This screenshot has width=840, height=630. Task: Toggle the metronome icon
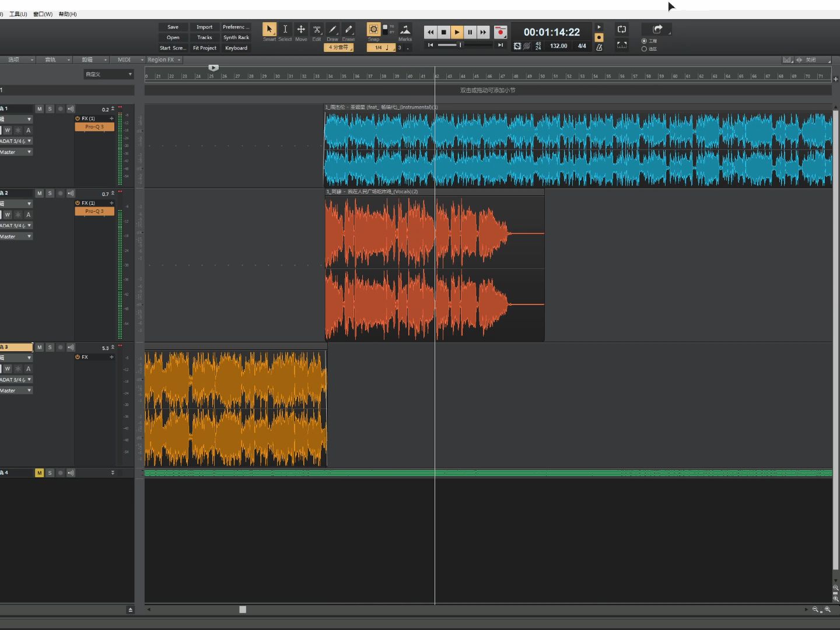(599, 47)
